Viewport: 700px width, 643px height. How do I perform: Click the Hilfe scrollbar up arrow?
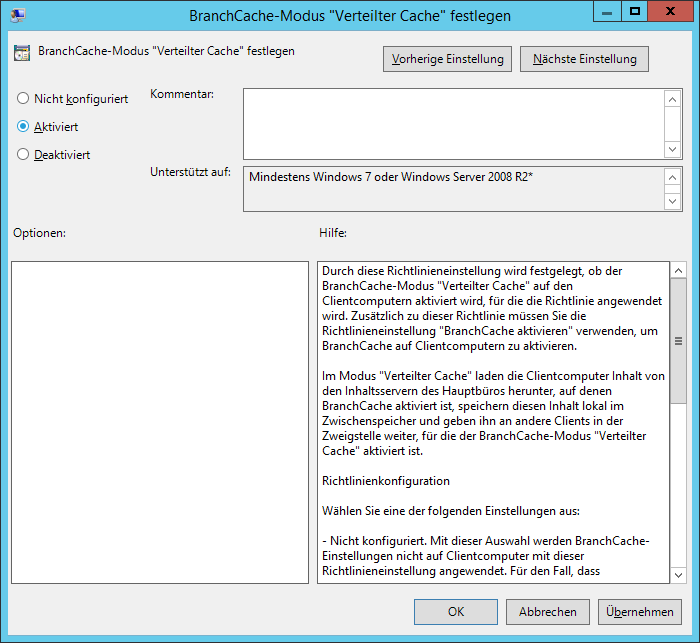coord(679,271)
